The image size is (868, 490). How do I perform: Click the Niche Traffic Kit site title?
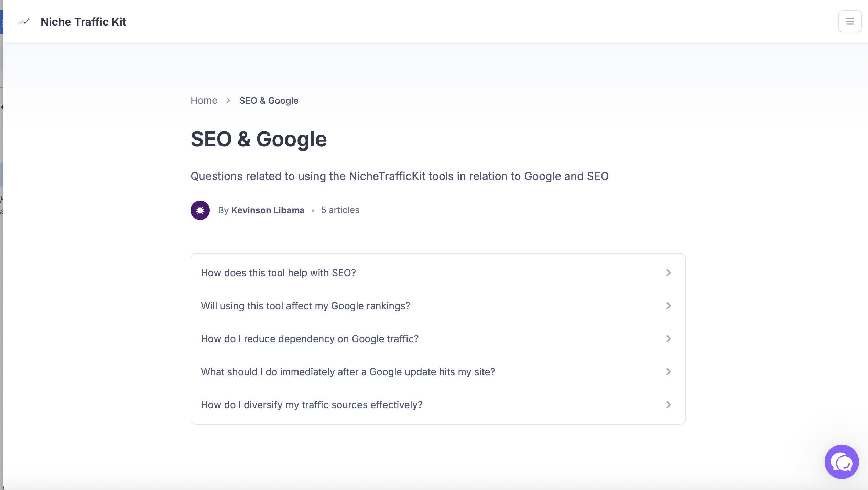click(x=83, y=22)
